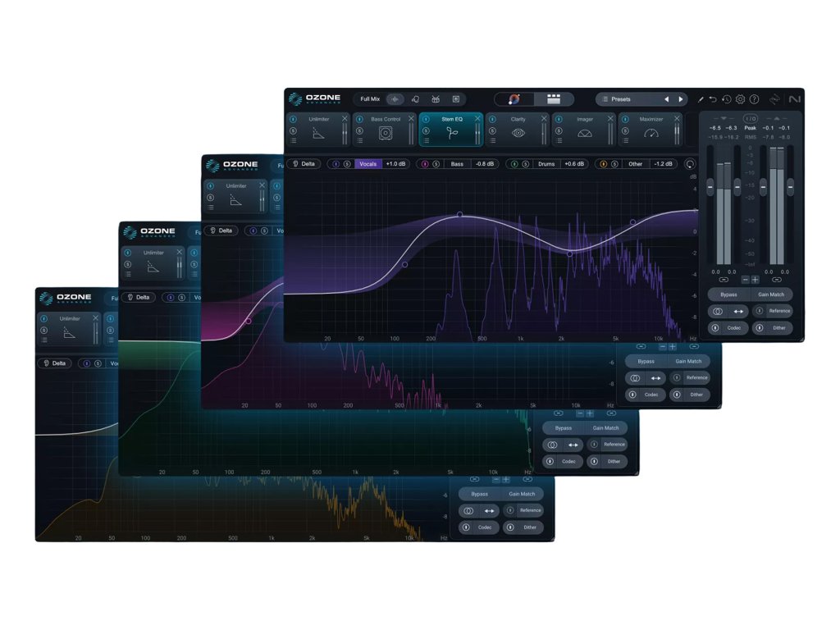Toggle the I/O meter switch above Peak
Image resolution: width=840 pixels, height=630 pixels.
coord(751,118)
